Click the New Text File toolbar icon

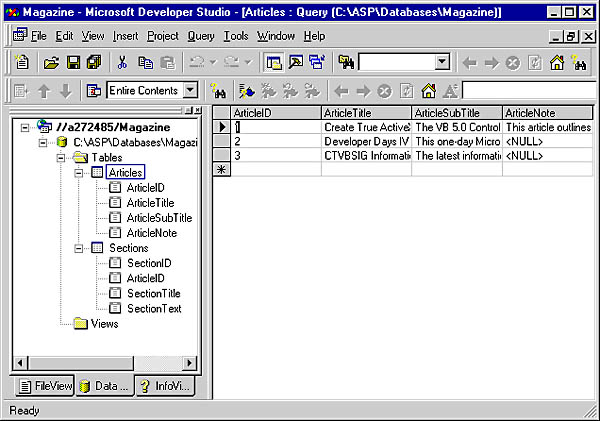pos(22,62)
